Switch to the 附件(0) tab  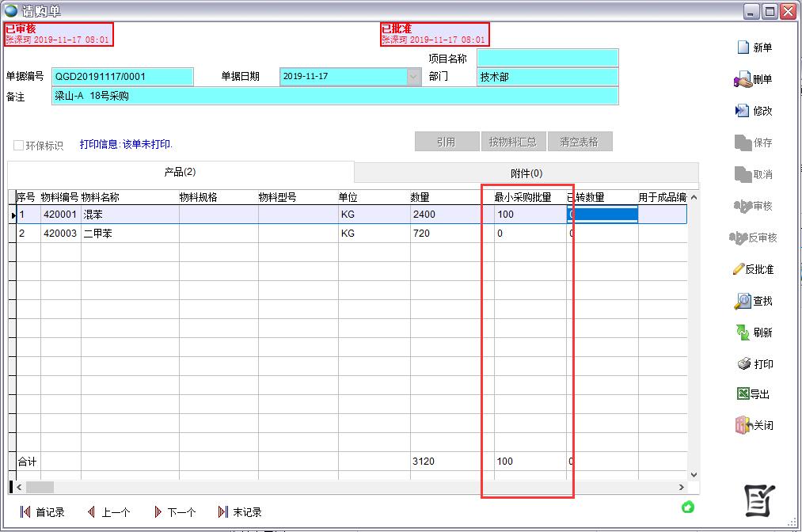pos(526,173)
